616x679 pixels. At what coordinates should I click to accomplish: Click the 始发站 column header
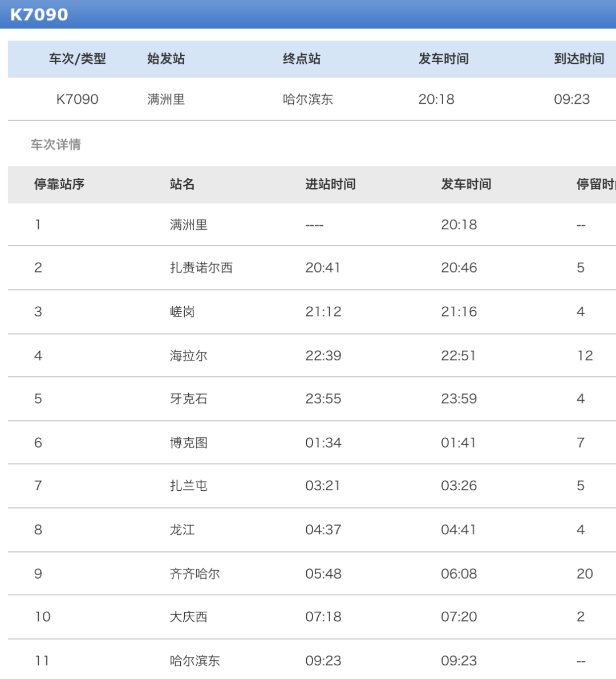(x=165, y=59)
